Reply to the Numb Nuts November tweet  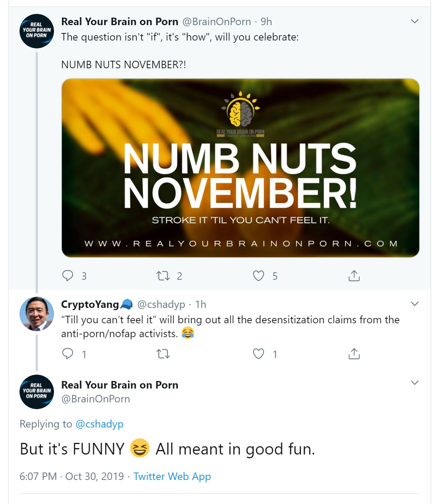click(67, 276)
